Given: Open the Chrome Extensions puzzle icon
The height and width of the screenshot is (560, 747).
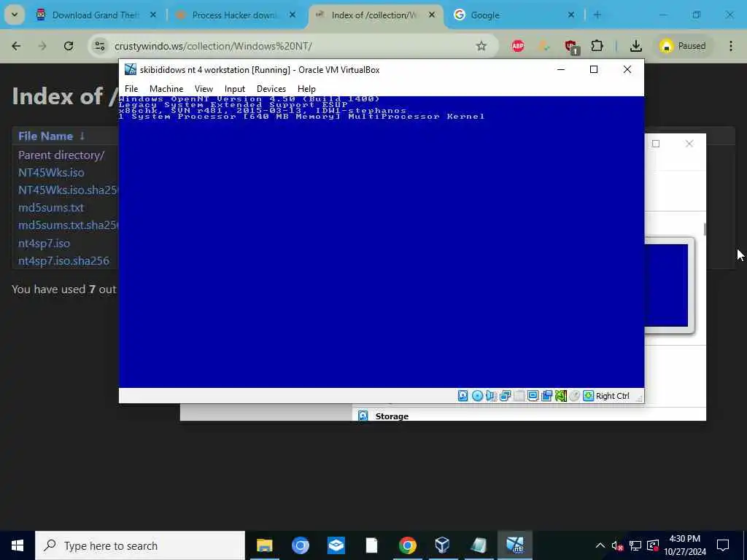Looking at the screenshot, I should [x=597, y=46].
